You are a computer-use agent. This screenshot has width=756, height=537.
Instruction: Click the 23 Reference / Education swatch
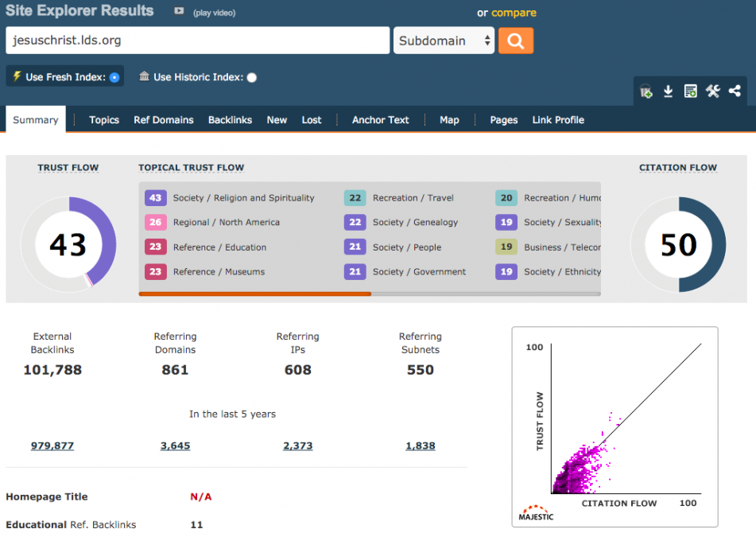[x=155, y=247]
